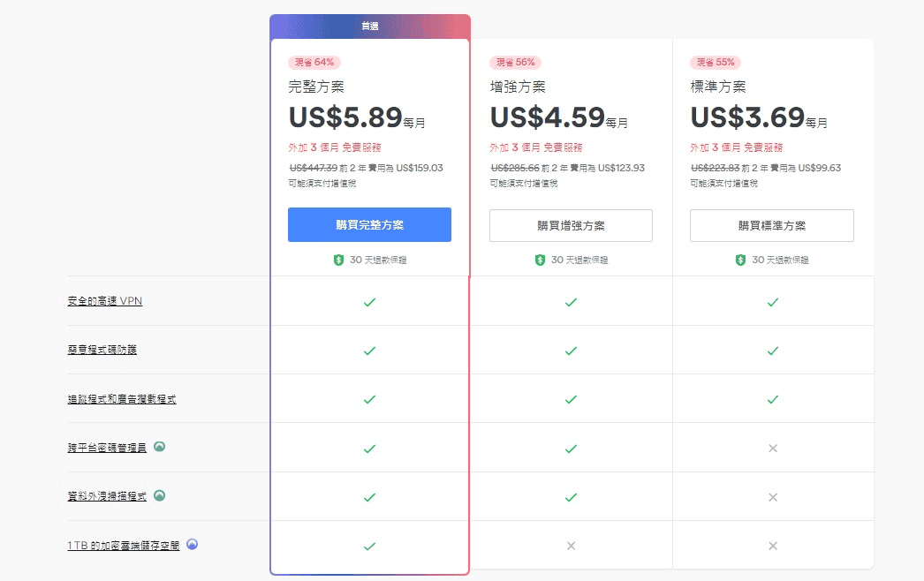Image resolution: width=924 pixels, height=581 pixels.
Task: Click the X for 1 TB storage in 增強方案 column
Action: [x=571, y=546]
